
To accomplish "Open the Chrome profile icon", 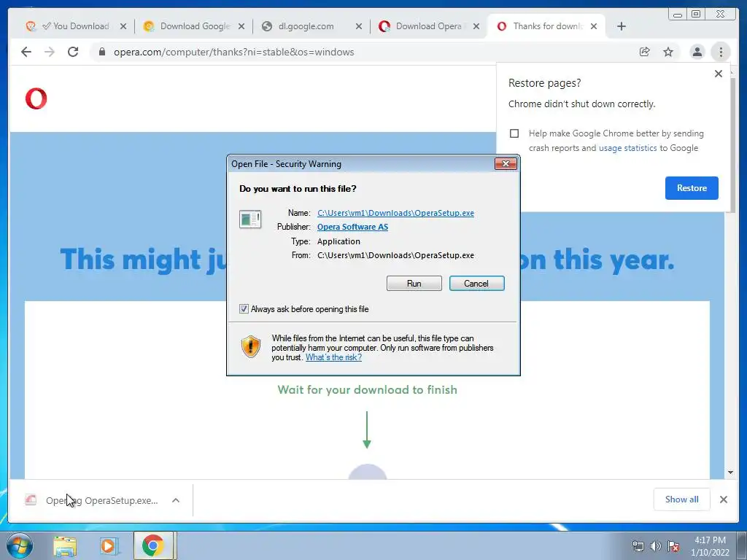I will pyautogui.click(x=697, y=52).
